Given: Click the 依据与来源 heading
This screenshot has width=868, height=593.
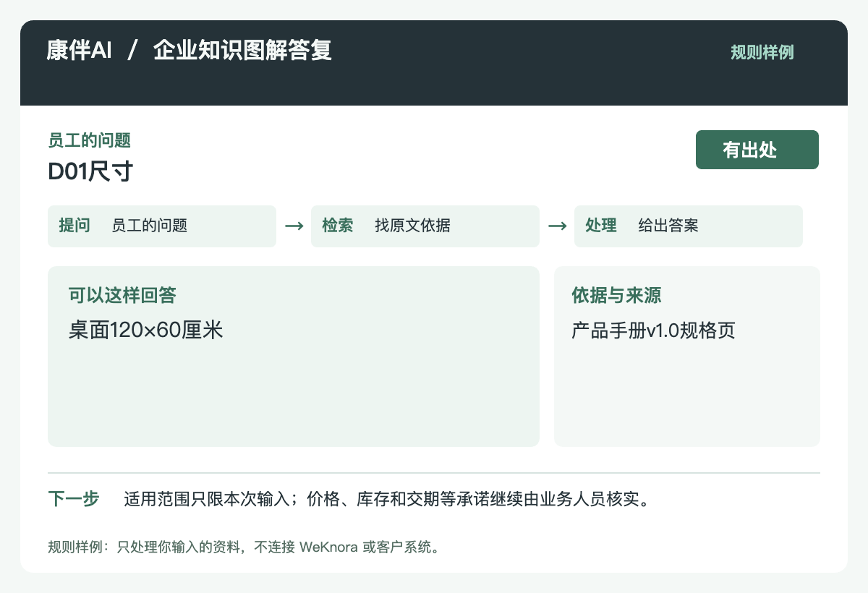Looking at the screenshot, I should pyautogui.click(x=616, y=295).
